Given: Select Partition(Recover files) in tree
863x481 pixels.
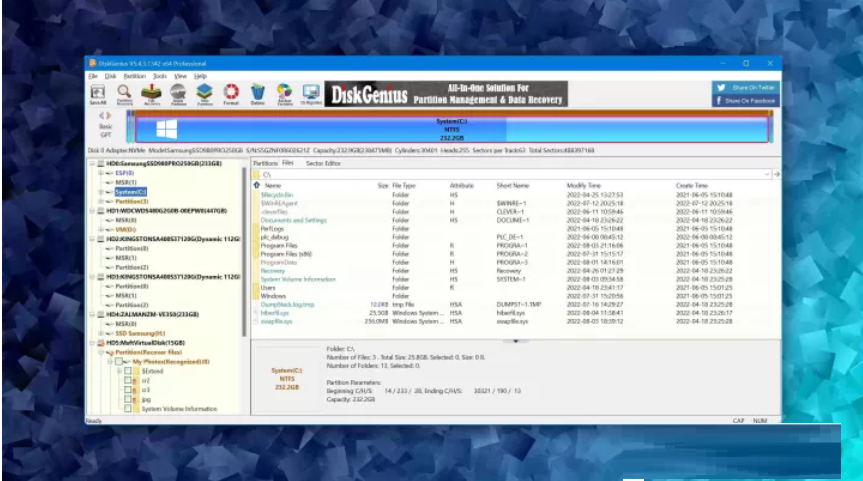Looking at the screenshot, I should (149, 352).
